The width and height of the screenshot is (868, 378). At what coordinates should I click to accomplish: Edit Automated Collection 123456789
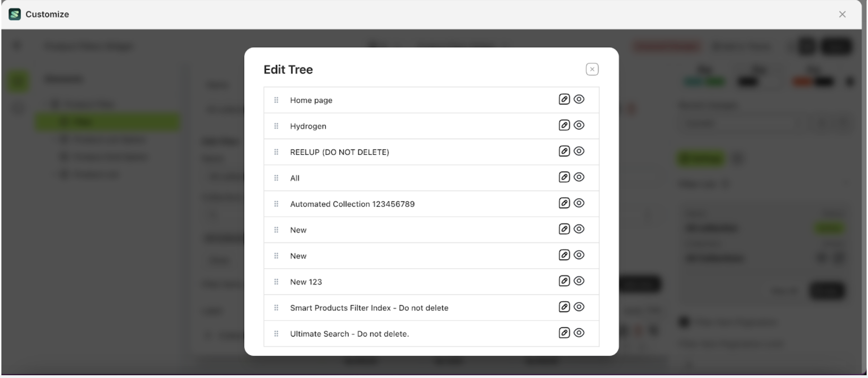(x=564, y=203)
